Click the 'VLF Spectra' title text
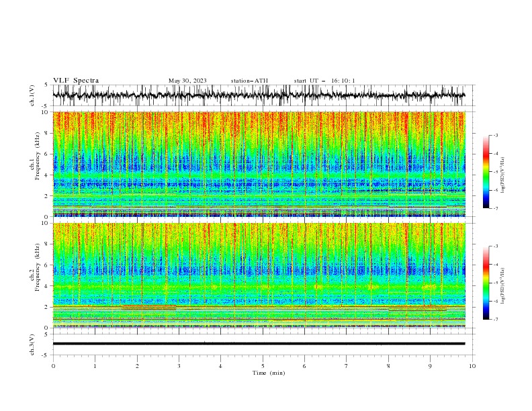532x411 pixels. pyautogui.click(x=76, y=81)
